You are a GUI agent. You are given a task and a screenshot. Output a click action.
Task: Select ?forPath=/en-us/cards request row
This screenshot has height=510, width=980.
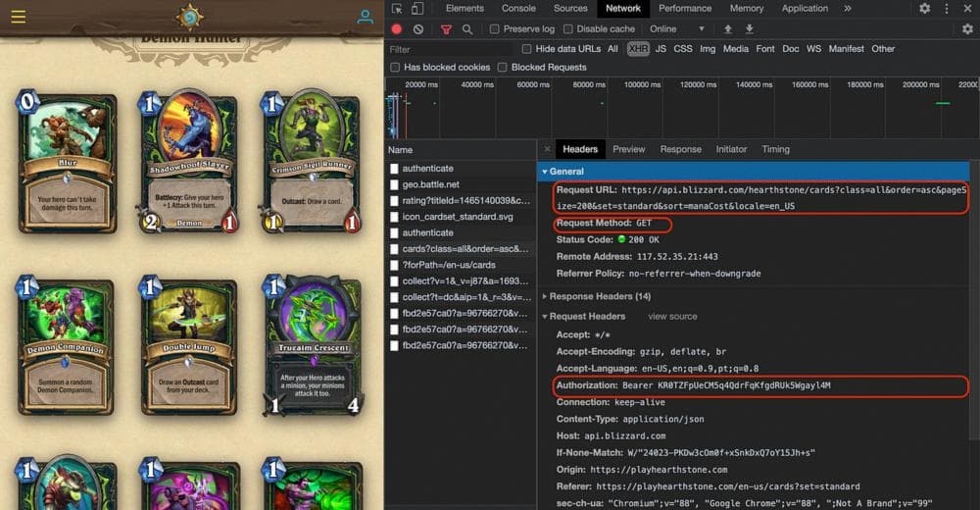(x=461, y=266)
